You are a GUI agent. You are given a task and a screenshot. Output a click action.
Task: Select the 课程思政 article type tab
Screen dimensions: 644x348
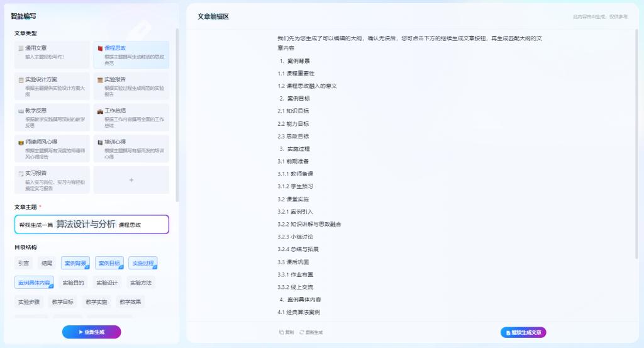[x=131, y=55]
